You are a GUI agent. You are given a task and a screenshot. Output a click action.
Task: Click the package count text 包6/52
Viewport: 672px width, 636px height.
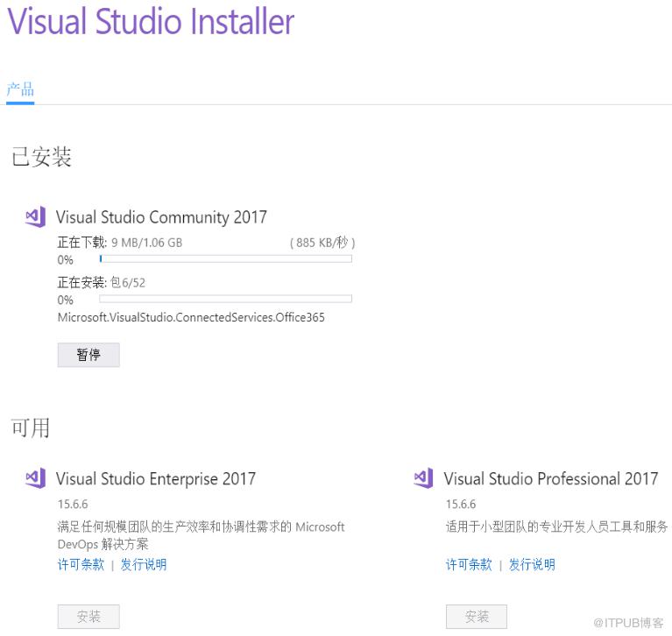coord(128,282)
